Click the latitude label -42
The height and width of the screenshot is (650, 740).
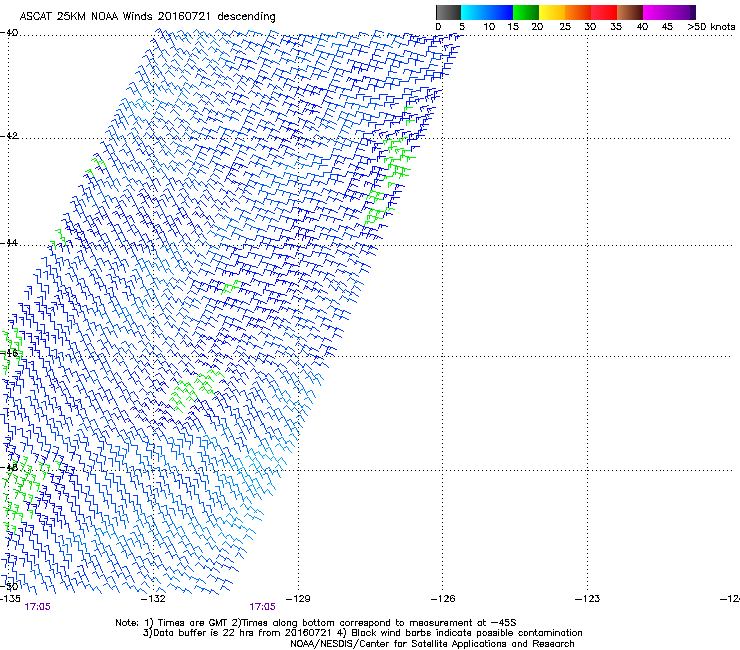tap(9, 136)
